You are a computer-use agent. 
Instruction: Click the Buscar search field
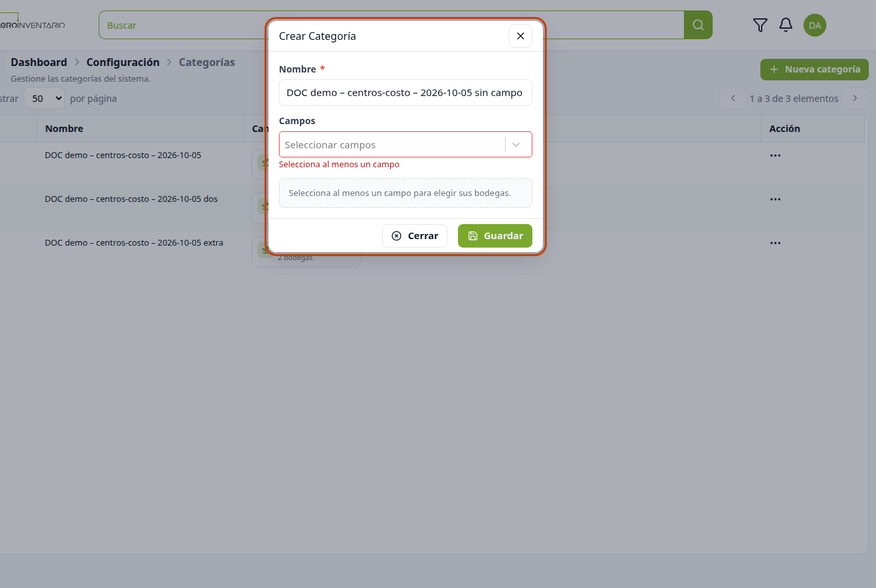point(391,25)
